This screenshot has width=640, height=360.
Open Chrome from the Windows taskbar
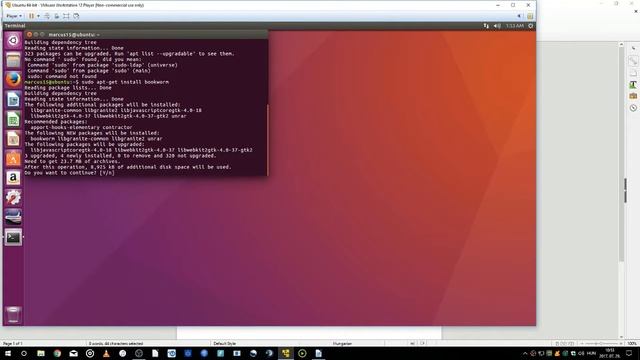(57, 353)
